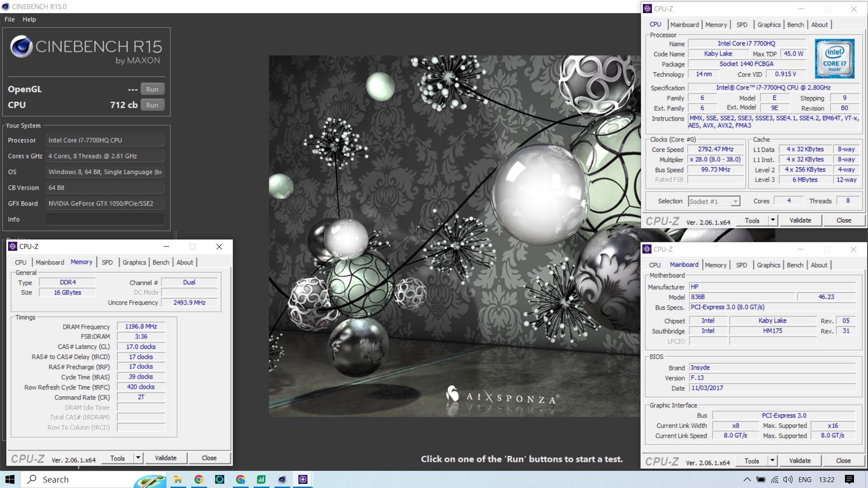Show hidden system tray icons
Screen dimensions: 868x488
[747, 479]
